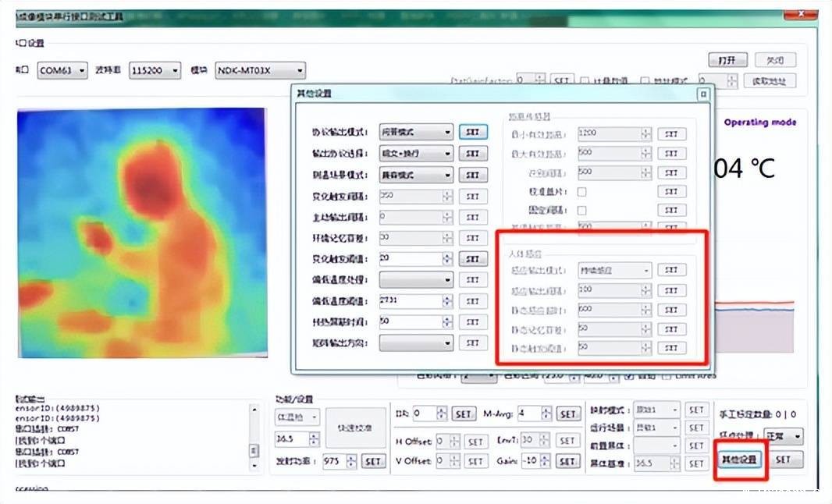Click the 打开 button to open port

coord(727,60)
